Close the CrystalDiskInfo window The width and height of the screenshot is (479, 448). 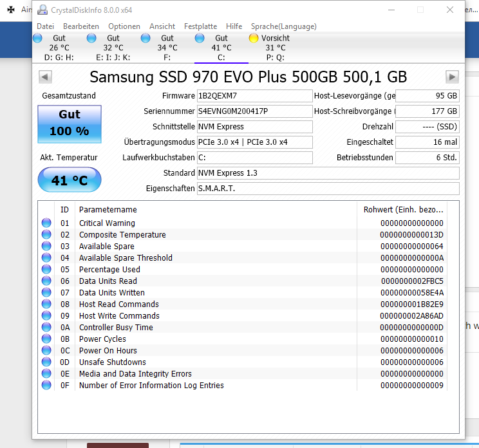450,10
